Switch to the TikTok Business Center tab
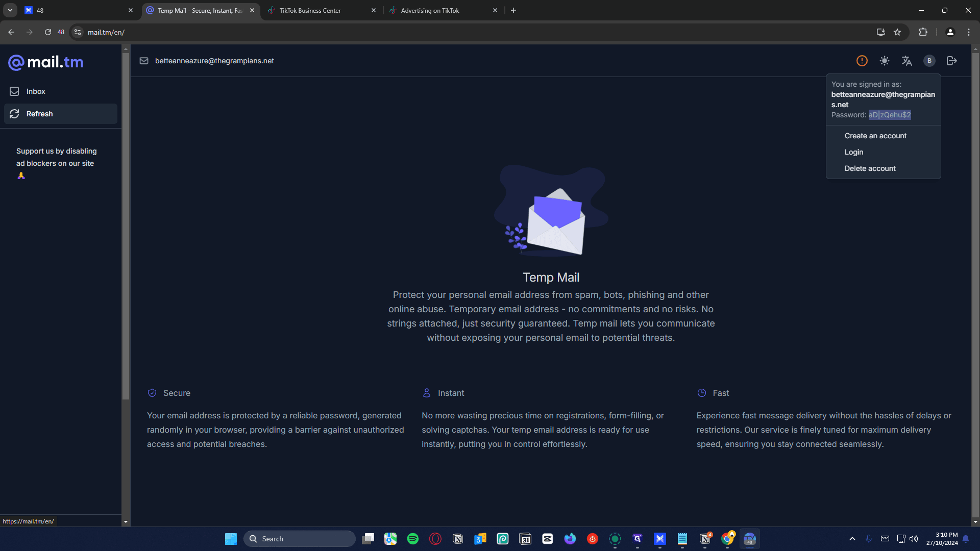The image size is (980, 551). pyautogui.click(x=322, y=10)
